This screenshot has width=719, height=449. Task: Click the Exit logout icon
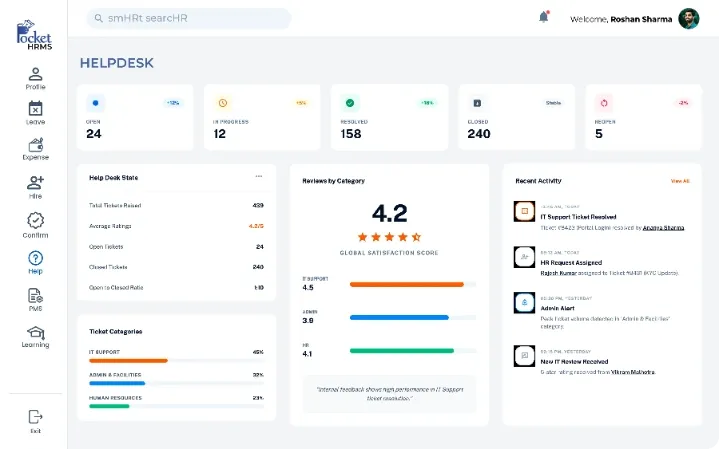coord(35,417)
